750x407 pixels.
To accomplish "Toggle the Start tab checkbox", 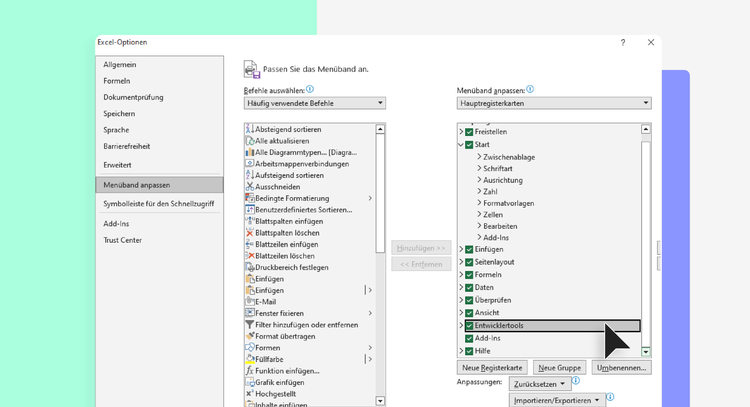I will pyautogui.click(x=469, y=144).
